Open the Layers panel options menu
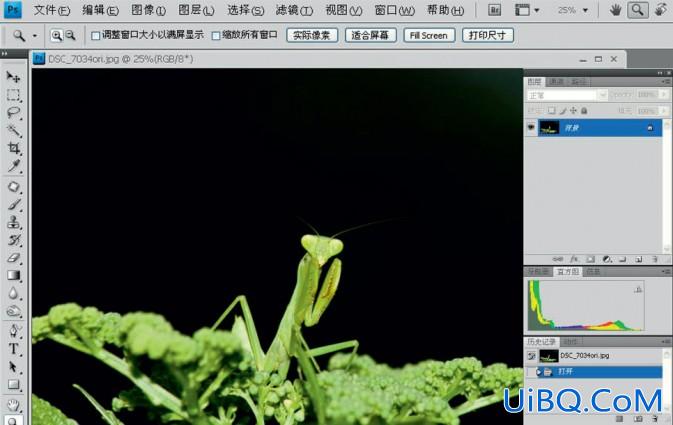The image size is (673, 425). pos(666,82)
